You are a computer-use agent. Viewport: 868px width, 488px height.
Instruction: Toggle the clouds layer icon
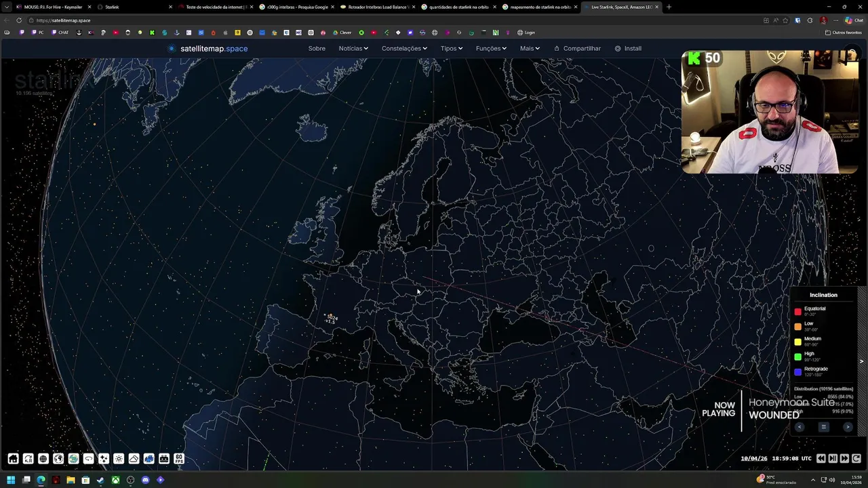(x=134, y=459)
